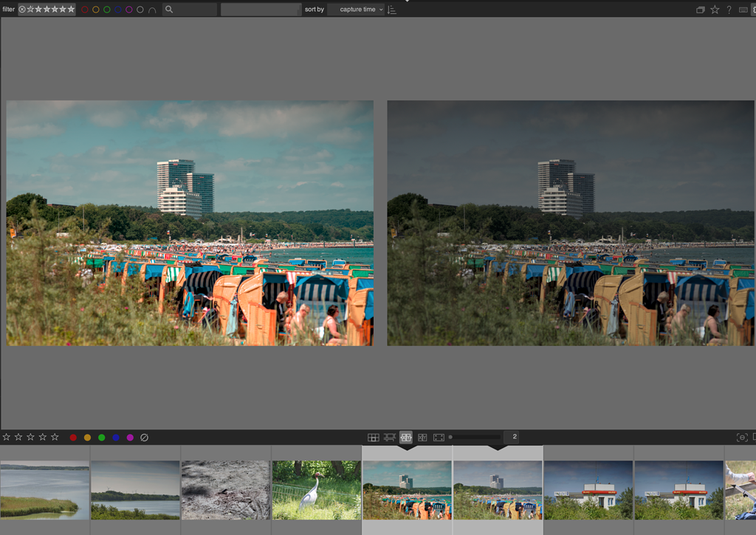Image resolution: width=756 pixels, height=535 pixels.
Task: Click the magnifier search icon in the filter bar
Action: (168, 9)
